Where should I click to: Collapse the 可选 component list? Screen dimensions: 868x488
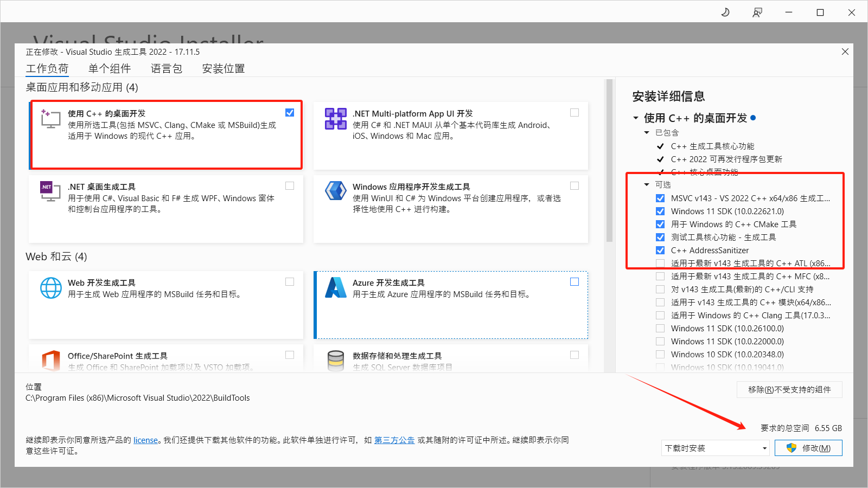point(647,185)
